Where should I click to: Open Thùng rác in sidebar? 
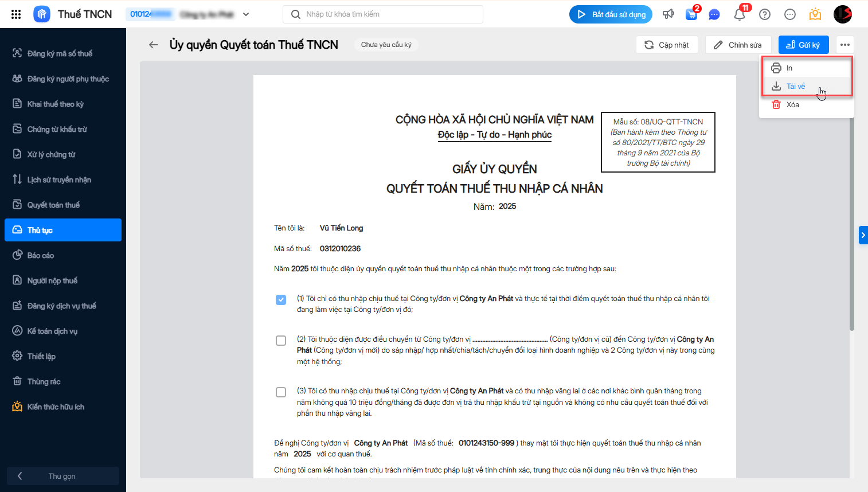(63, 381)
